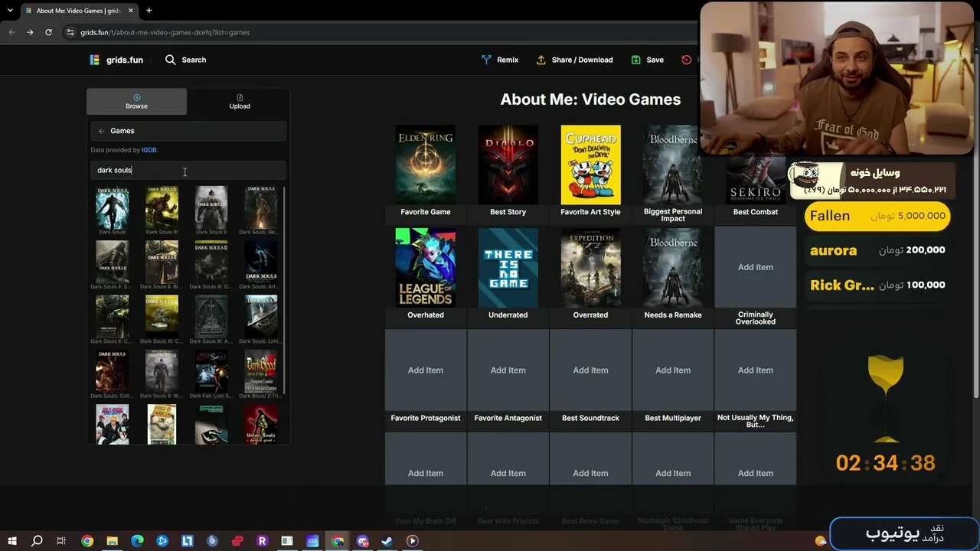Click the Overhated caption text
The height and width of the screenshot is (551, 980).
(x=426, y=315)
